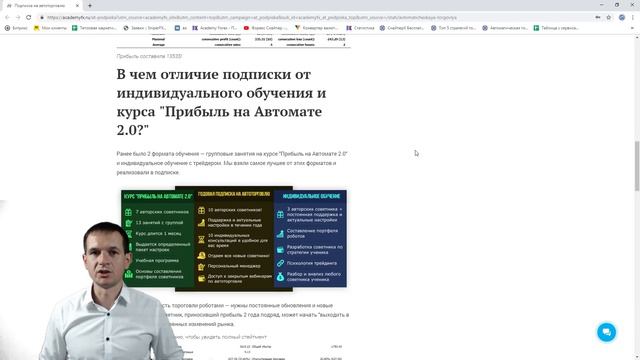Open the Битрикс bookmark

pos(16,28)
